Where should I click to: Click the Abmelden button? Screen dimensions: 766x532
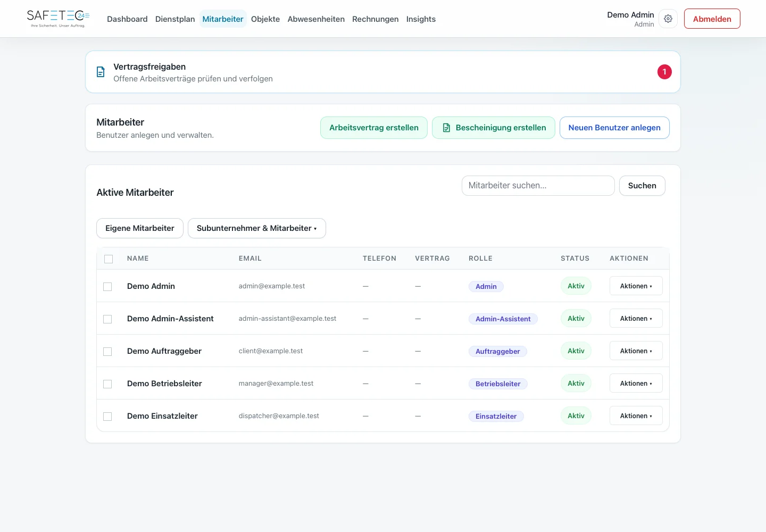[x=712, y=19]
